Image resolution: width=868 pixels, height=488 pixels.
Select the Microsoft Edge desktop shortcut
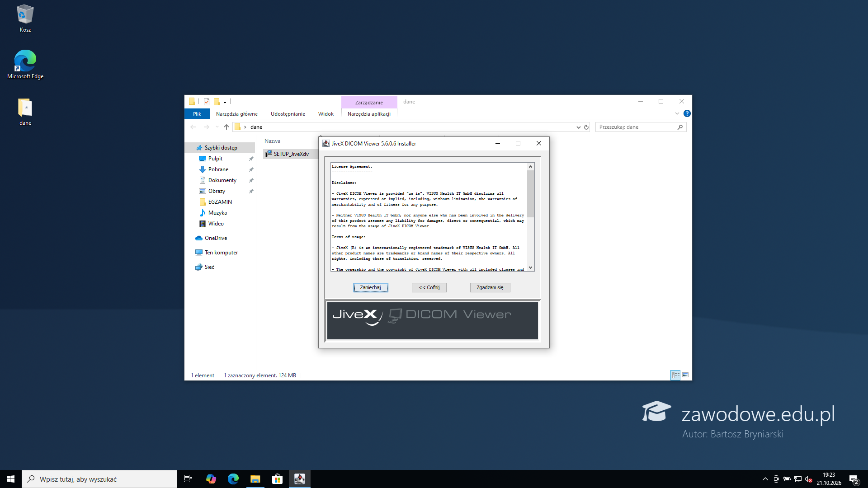[x=25, y=65]
